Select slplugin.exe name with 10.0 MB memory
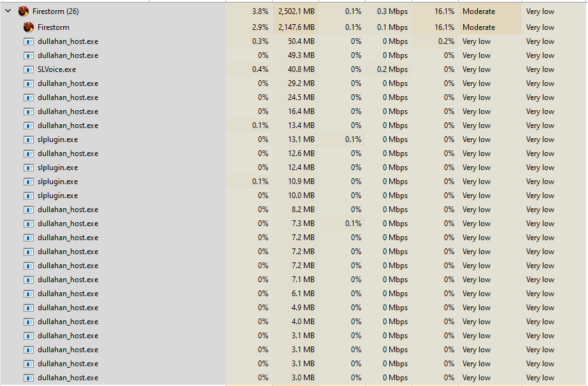The height and width of the screenshot is (386, 588). [x=58, y=196]
